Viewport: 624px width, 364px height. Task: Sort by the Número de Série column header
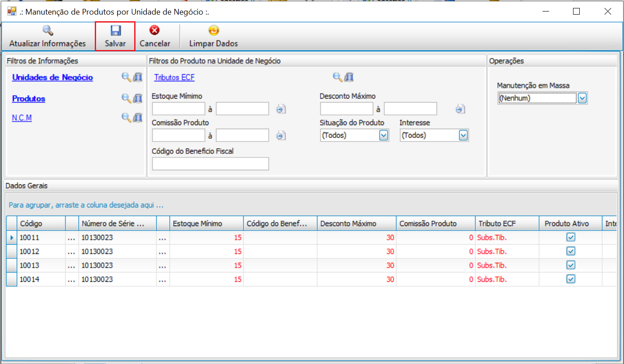coord(117,223)
